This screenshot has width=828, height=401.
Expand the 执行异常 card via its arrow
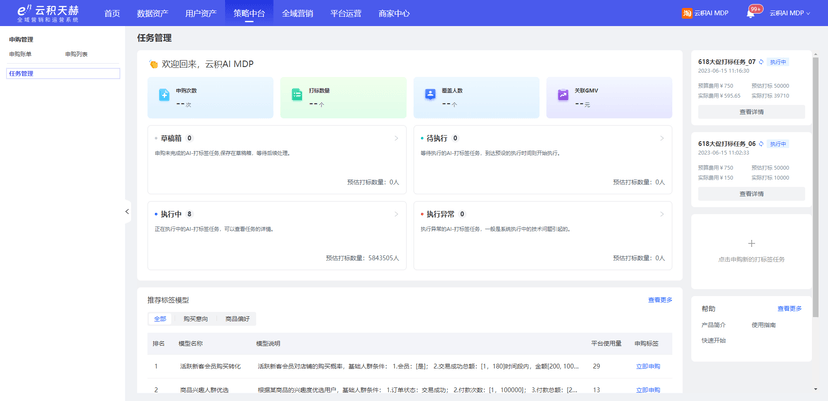click(662, 214)
